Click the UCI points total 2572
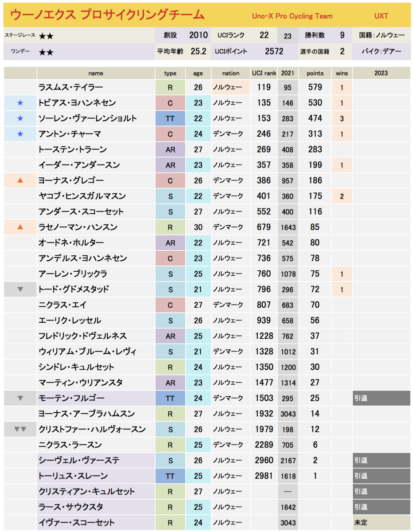 pyautogui.click(x=274, y=51)
